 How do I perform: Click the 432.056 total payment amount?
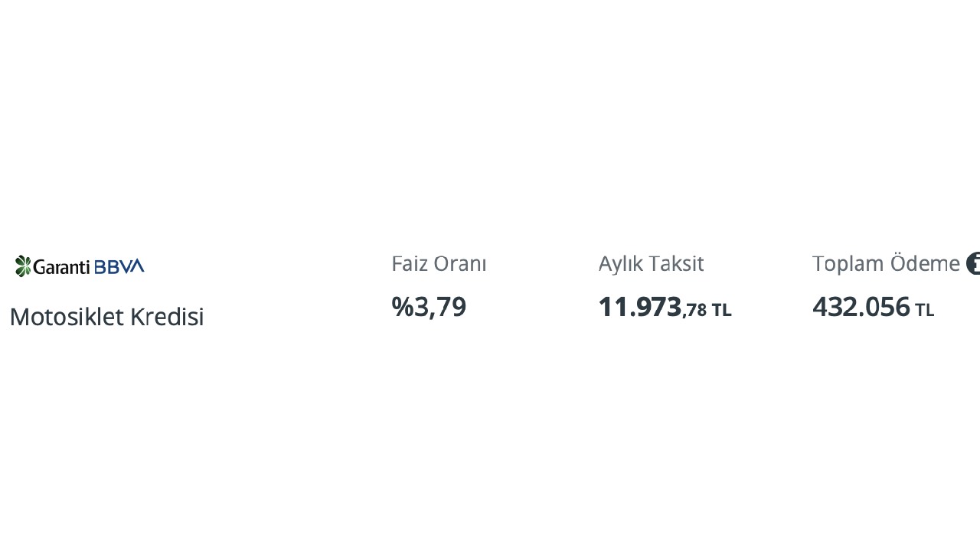pos(861,307)
